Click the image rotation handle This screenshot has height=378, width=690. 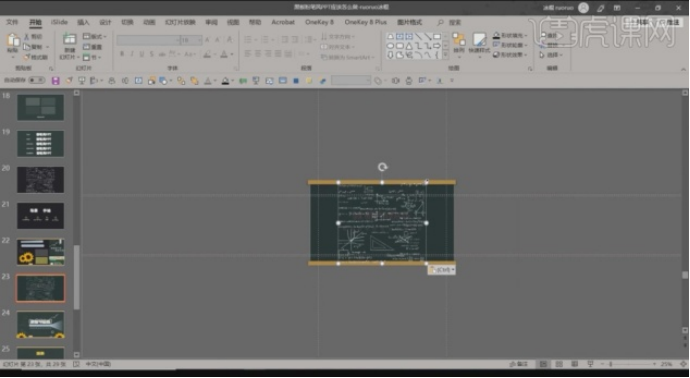coord(382,167)
